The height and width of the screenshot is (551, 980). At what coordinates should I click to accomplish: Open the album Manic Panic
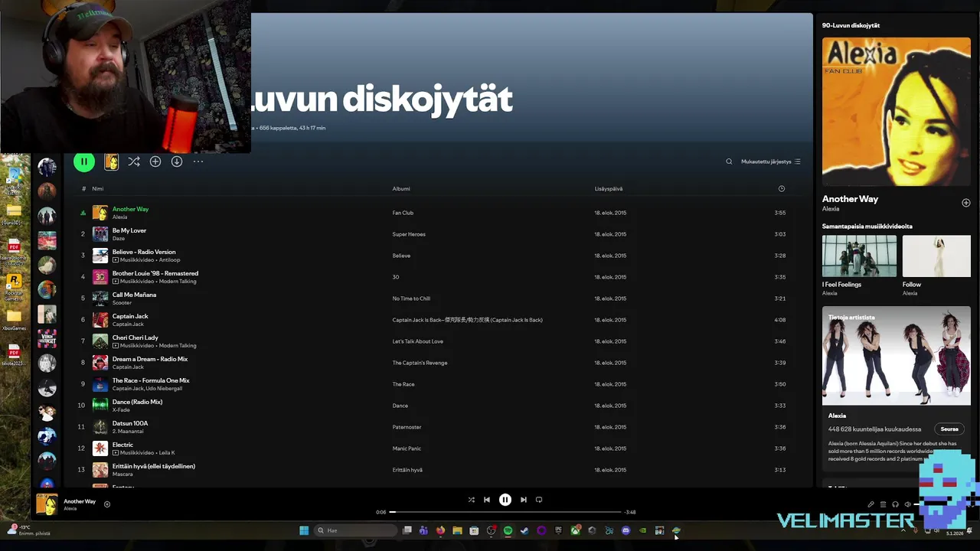click(408, 448)
